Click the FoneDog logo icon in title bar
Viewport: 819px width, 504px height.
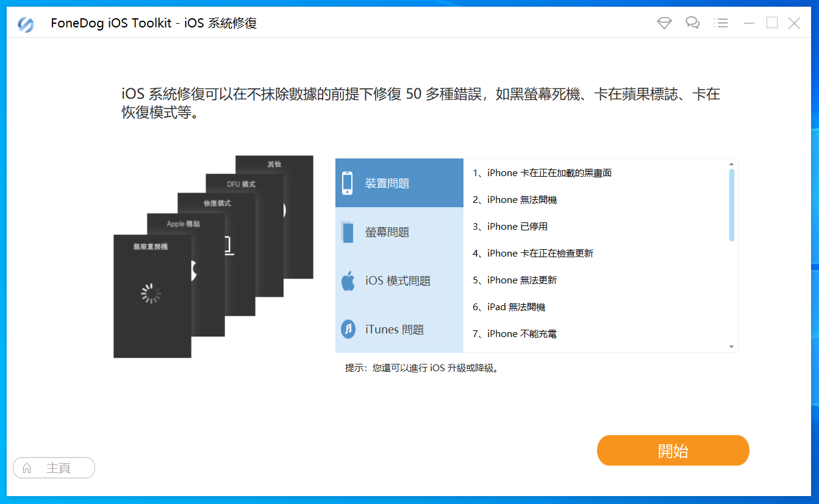[x=26, y=24]
